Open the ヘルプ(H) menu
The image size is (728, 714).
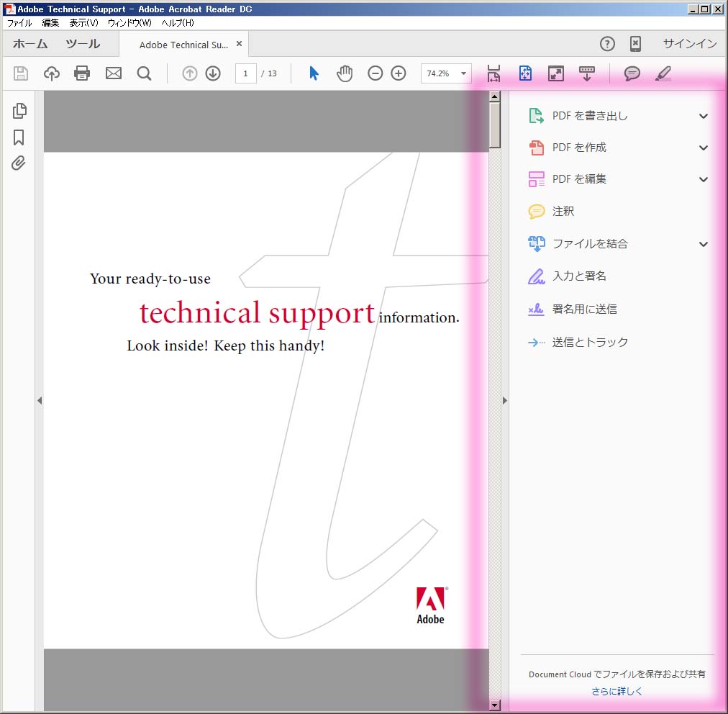178,23
